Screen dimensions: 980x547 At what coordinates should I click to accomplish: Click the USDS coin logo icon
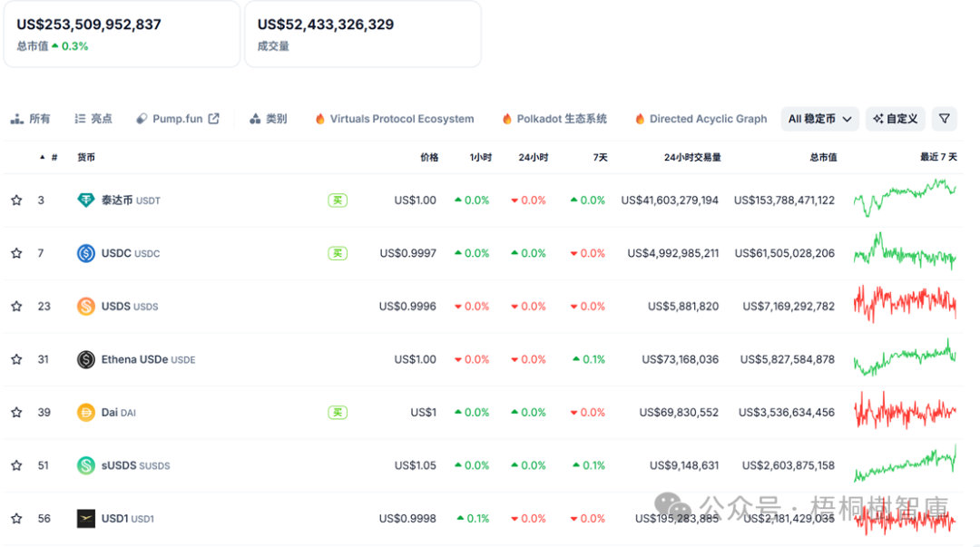click(86, 307)
